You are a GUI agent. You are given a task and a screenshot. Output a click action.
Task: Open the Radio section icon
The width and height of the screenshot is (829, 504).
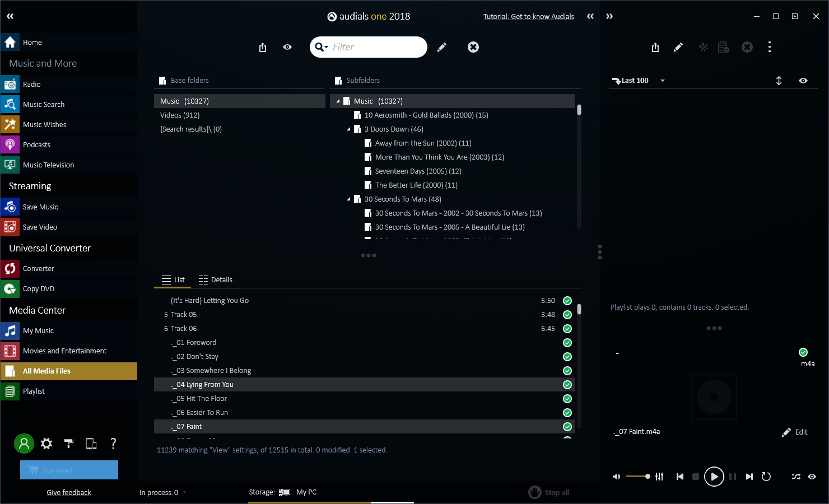10,85
